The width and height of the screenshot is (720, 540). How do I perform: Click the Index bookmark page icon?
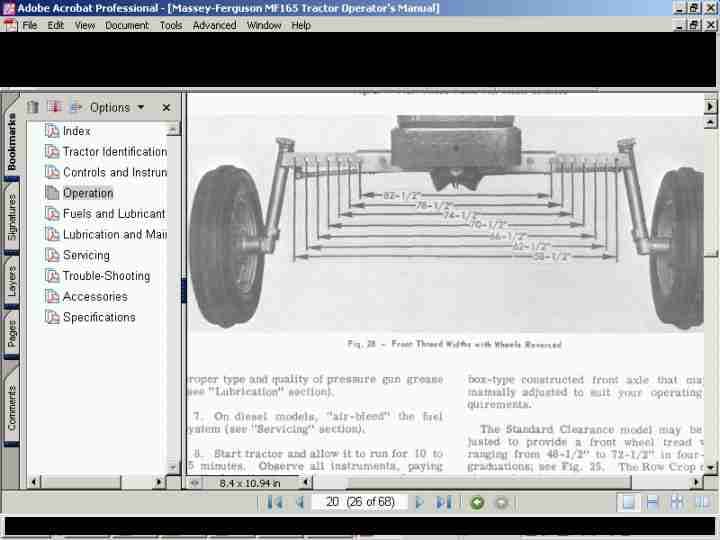point(52,131)
